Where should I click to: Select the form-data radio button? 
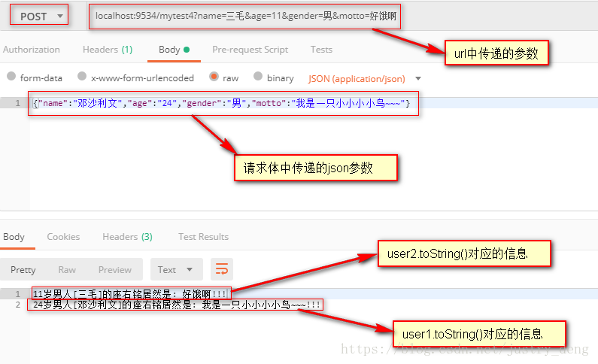coord(11,76)
